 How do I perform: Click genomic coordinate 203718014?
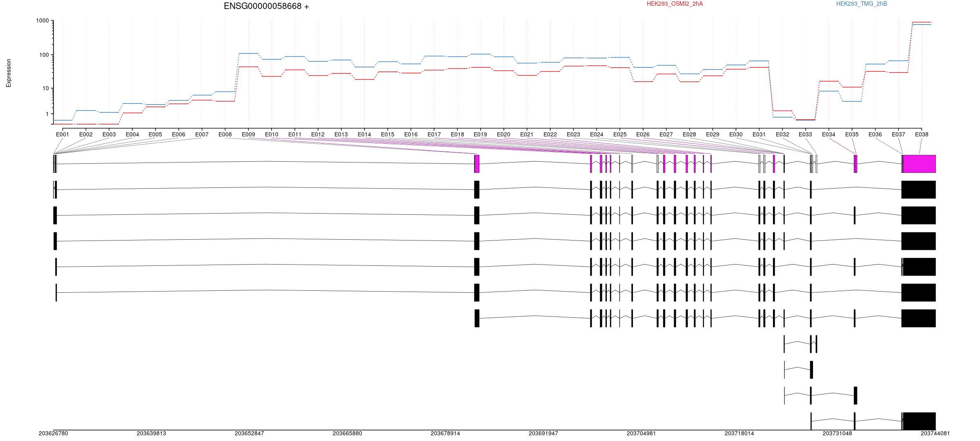coord(739,434)
